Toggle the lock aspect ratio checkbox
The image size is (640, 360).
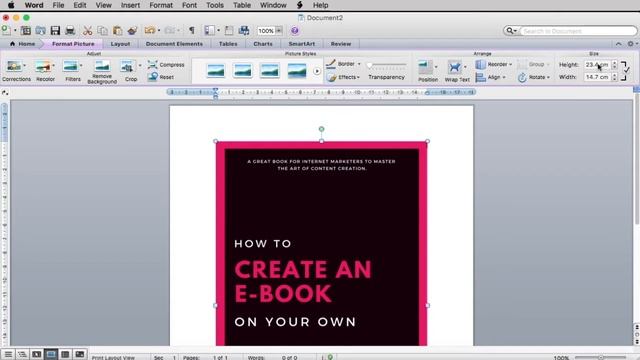[626, 71]
